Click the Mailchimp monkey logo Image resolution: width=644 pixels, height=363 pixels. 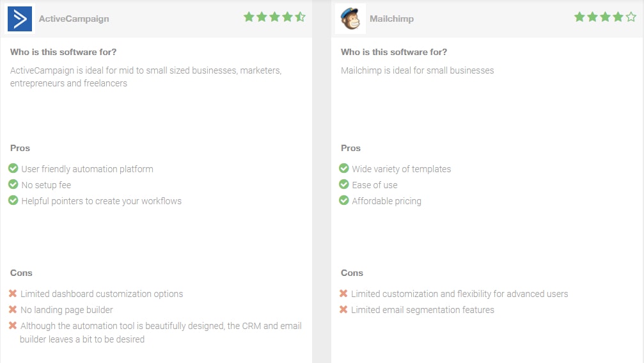[350, 19]
